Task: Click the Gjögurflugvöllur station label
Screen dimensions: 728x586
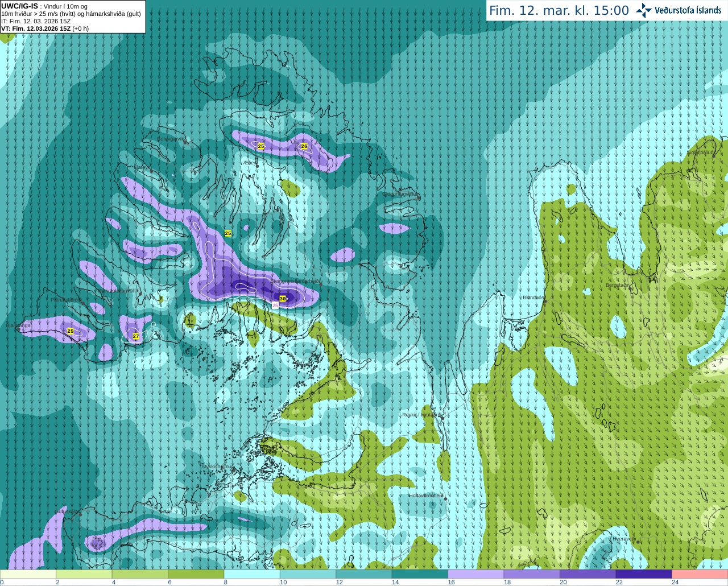Action: coord(400,194)
